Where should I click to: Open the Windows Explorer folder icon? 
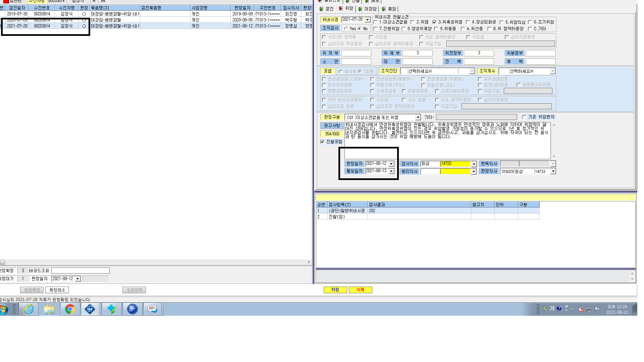click(x=49, y=309)
